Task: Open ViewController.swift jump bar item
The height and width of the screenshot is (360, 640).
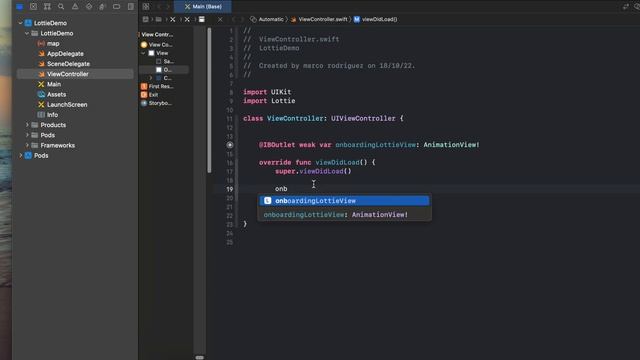Action: 319,19
